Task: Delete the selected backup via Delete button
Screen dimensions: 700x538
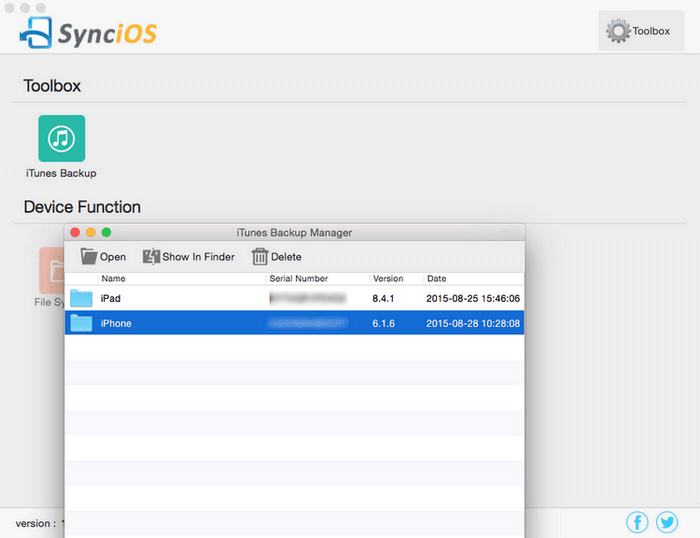Action: [x=277, y=257]
